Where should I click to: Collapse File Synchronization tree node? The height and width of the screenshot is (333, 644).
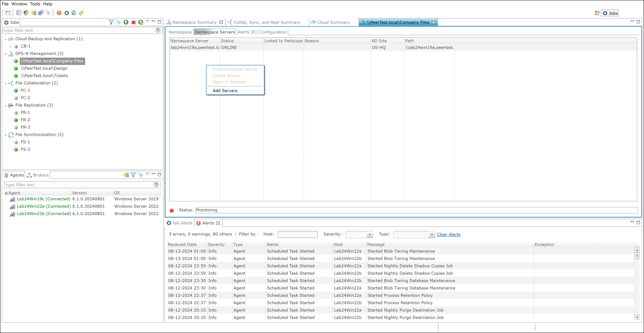coord(5,135)
